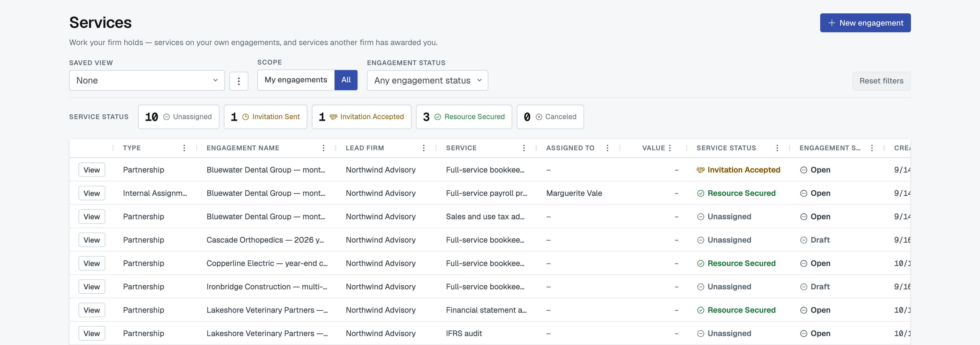980x345 pixels.
Task: Open Service column options menu
Action: pyautogui.click(x=524, y=148)
